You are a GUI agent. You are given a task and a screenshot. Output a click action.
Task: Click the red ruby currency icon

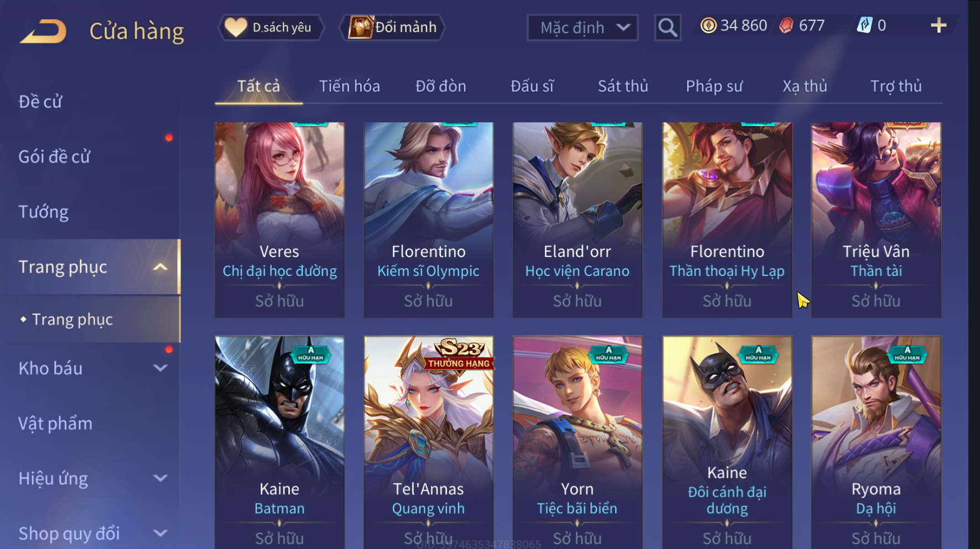[786, 25]
